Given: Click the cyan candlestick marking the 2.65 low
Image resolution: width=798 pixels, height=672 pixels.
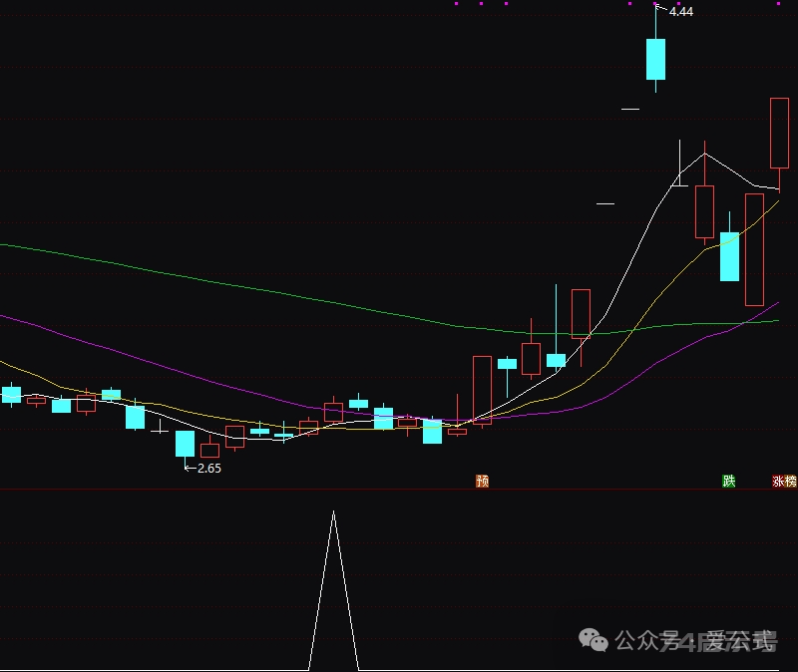Looking at the screenshot, I should pyautogui.click(x=185, y=444).
